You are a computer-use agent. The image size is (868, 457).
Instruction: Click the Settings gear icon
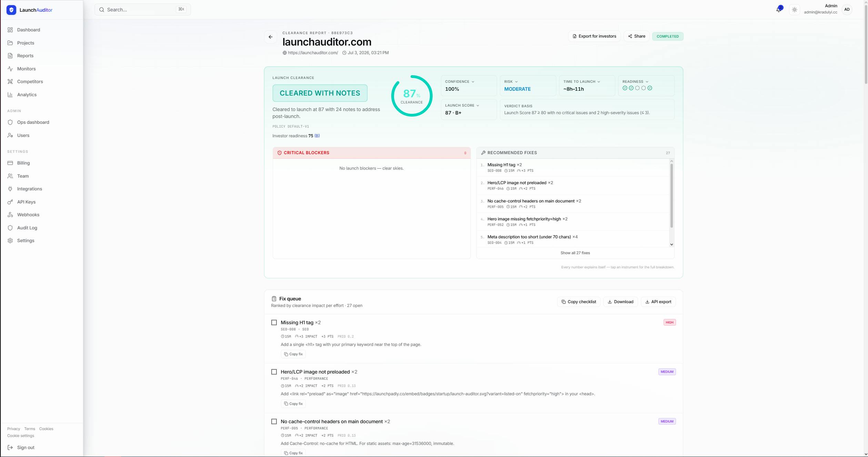[10, 241]
